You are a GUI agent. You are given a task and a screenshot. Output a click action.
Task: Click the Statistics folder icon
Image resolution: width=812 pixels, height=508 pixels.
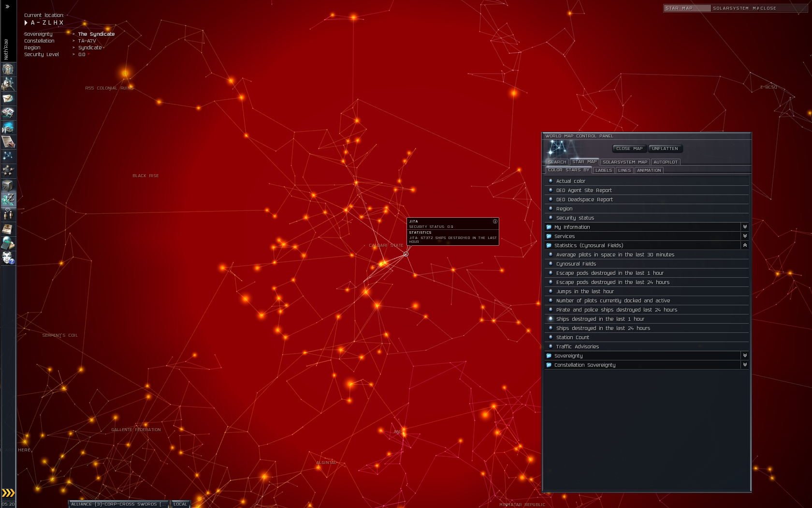(549, 245)
